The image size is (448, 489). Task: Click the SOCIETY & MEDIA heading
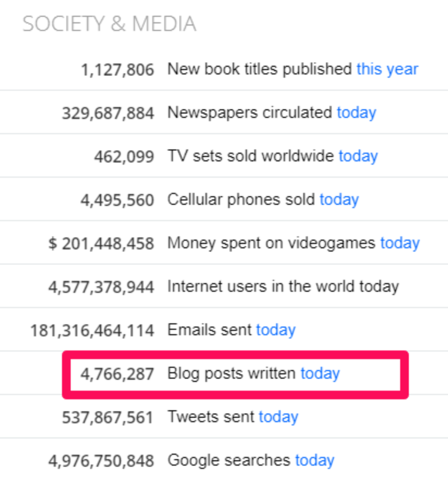[109, 24]
